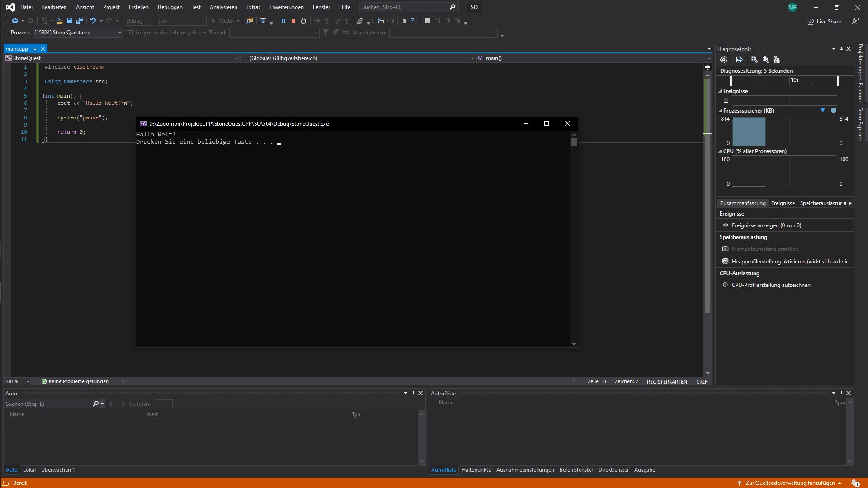Click the Save All toolbar icon

coord(80,21)
